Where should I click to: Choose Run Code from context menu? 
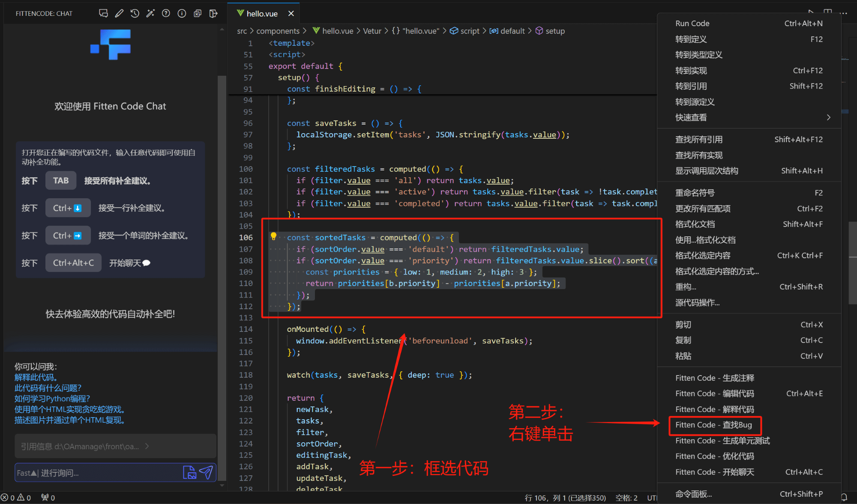tap(749, 24)
